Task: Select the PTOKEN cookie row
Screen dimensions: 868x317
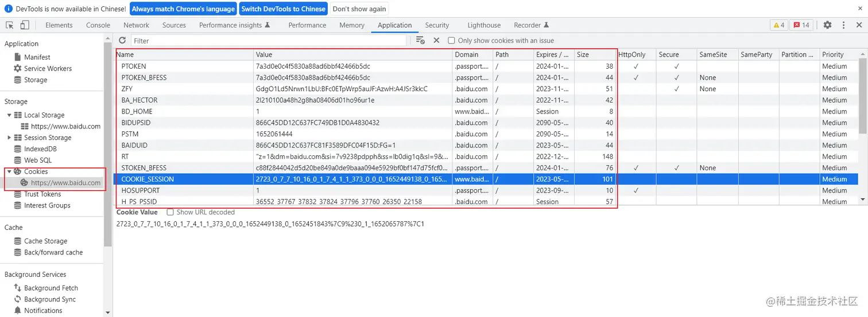Action: click(x=486, y=66)
